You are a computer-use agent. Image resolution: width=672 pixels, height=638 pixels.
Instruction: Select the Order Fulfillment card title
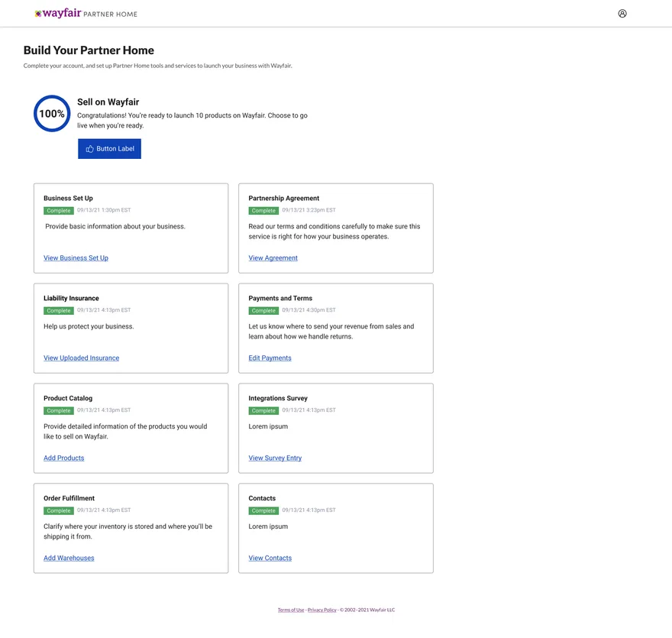coord(69,498)
